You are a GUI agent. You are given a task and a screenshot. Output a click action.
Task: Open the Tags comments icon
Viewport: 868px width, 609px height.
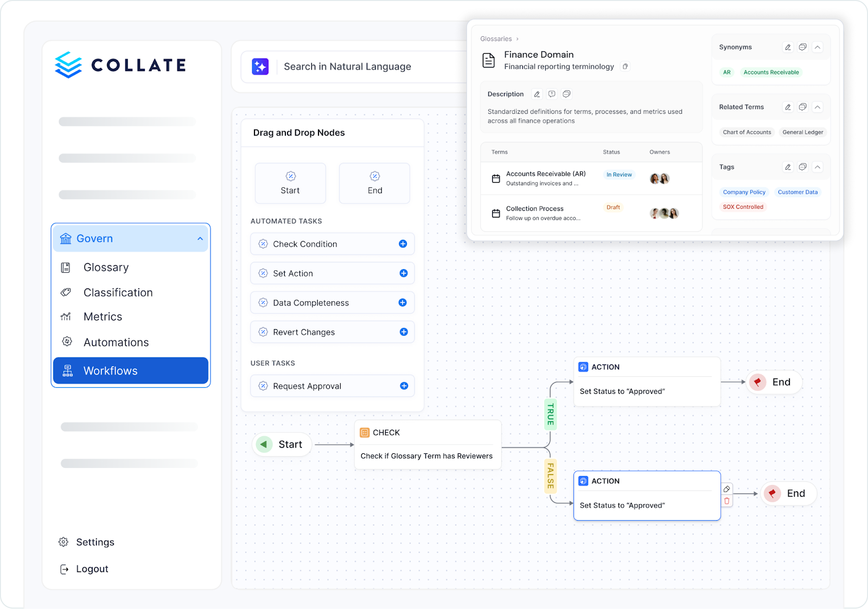(x=803, y=167)
